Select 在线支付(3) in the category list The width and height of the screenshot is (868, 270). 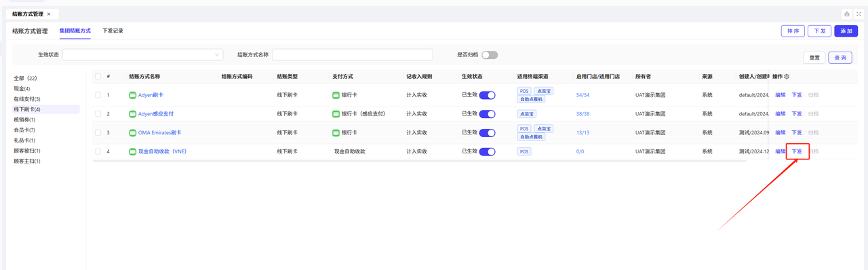pyautogui.click(x=27, y=99)
